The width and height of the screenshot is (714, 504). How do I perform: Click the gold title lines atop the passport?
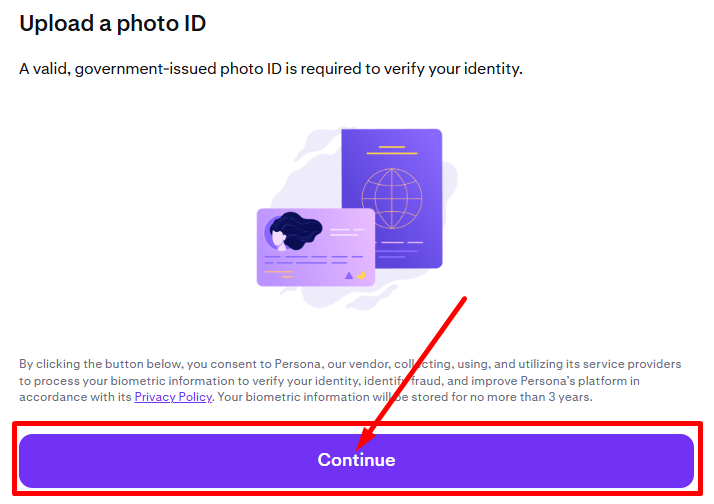pyautogui.click(x=392, y=152)
